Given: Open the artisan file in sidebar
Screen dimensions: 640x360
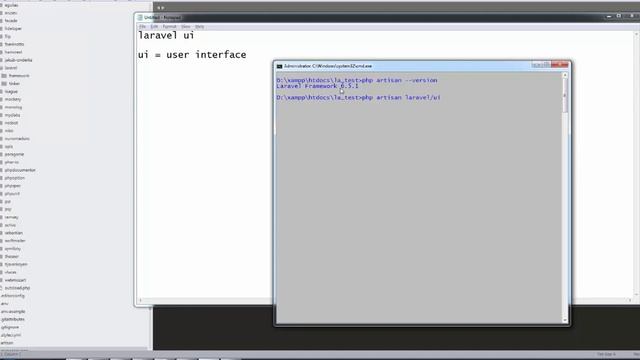Looking at the screenshot, I should [7, 343].
